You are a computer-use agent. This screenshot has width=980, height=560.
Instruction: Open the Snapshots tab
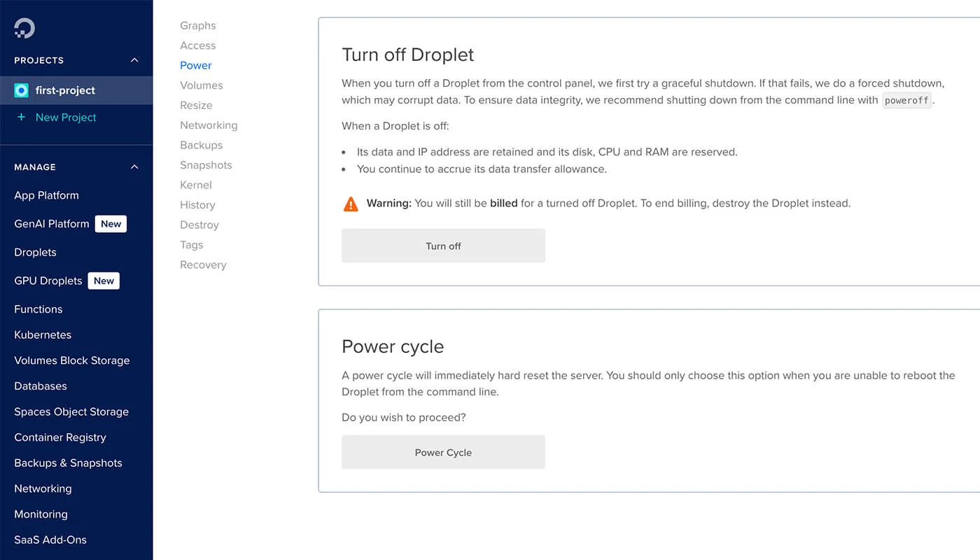pos(206,165)
